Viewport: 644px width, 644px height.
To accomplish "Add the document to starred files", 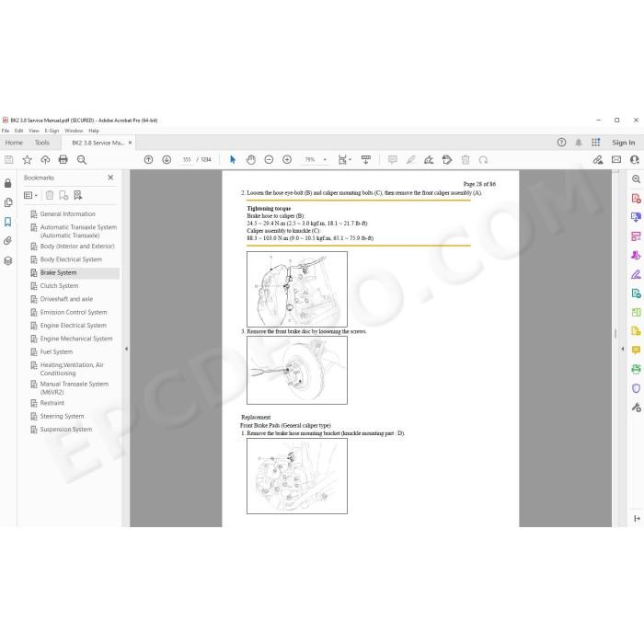I will tap(27, 160).
